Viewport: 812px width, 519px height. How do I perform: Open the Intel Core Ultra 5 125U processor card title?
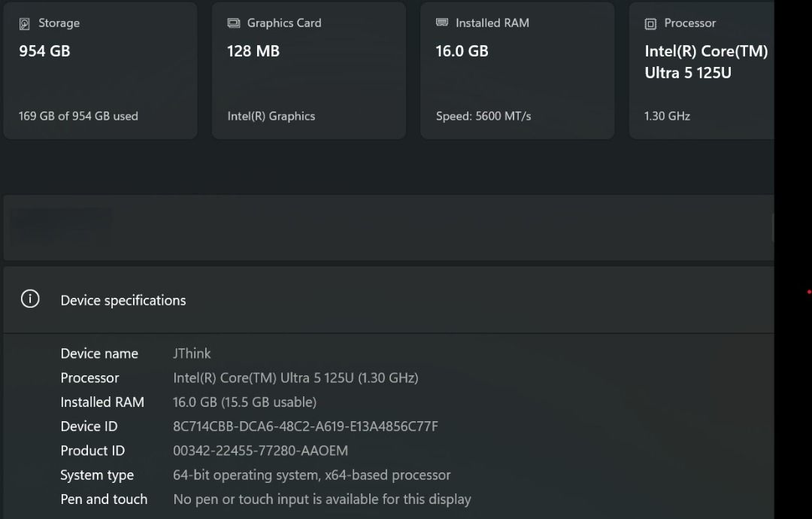point(706,62)
